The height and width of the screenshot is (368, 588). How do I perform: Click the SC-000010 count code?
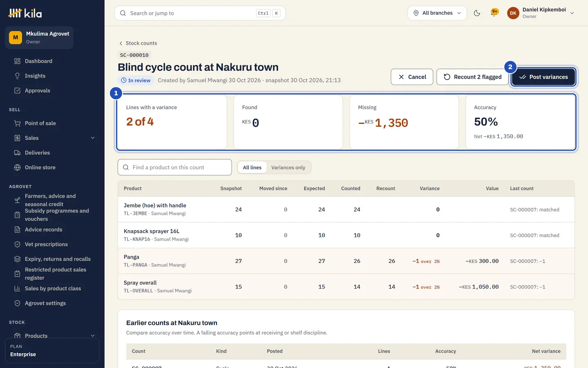pos(134,55)
